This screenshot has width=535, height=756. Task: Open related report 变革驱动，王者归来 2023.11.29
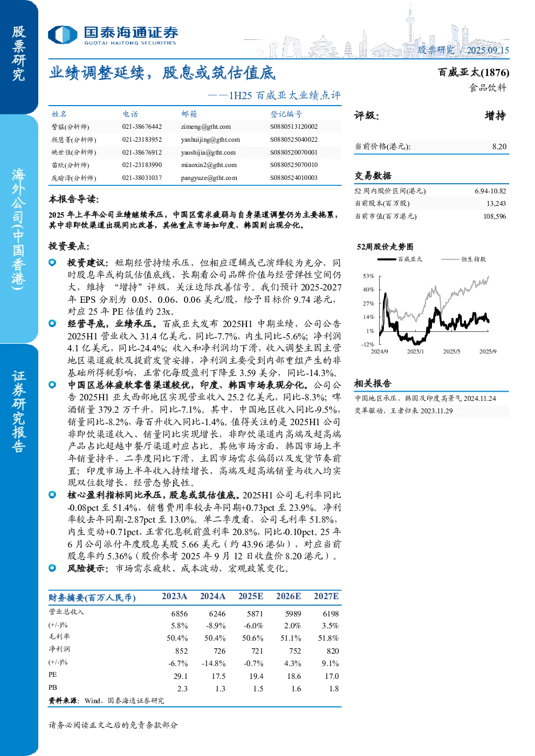pos(403,411)
